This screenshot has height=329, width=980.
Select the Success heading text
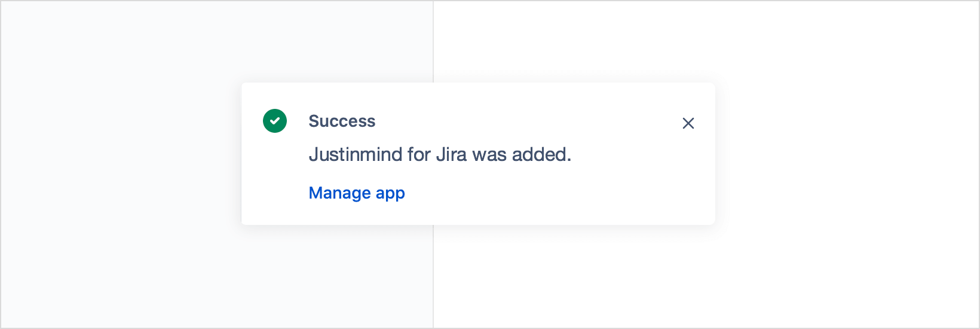pyautogui.click(x=342, y=121)
